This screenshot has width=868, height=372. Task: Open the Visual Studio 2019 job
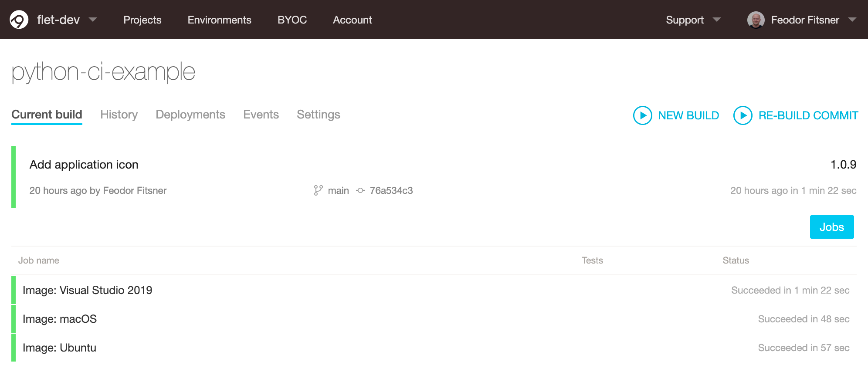pos(88,290)
